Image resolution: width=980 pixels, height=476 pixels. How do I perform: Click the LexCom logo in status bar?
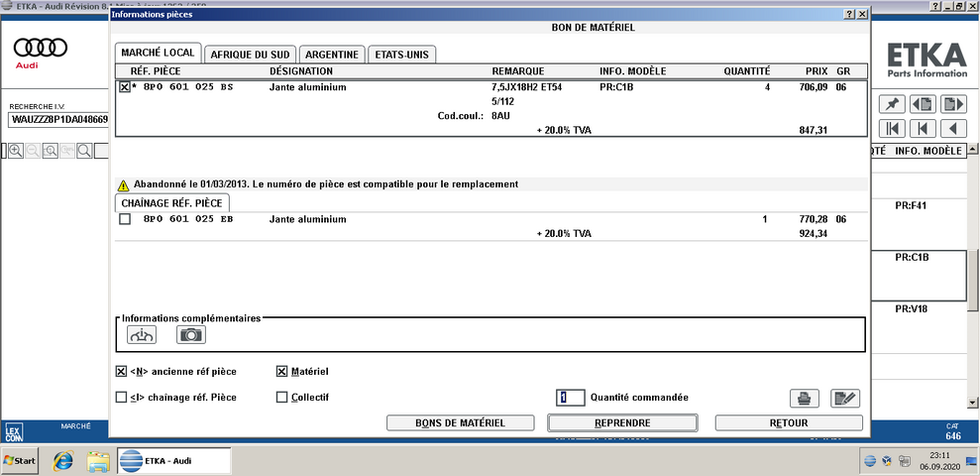pos(14,432)
